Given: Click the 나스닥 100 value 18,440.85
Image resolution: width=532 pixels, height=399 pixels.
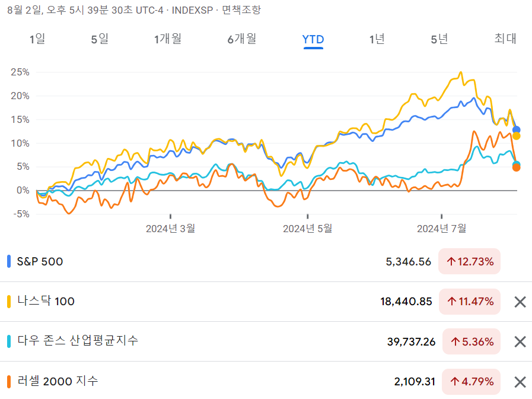Looking at the screenshot, I should point(406,302).
